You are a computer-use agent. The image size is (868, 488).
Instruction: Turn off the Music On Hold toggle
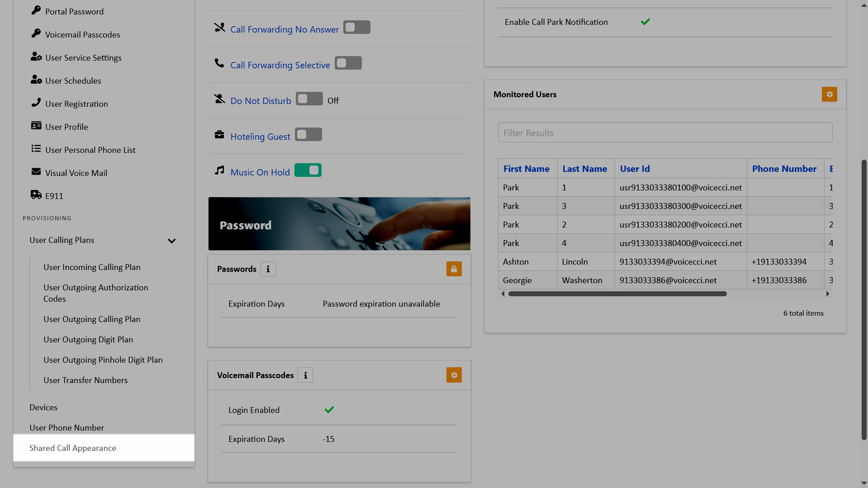(x=308, y=171)
